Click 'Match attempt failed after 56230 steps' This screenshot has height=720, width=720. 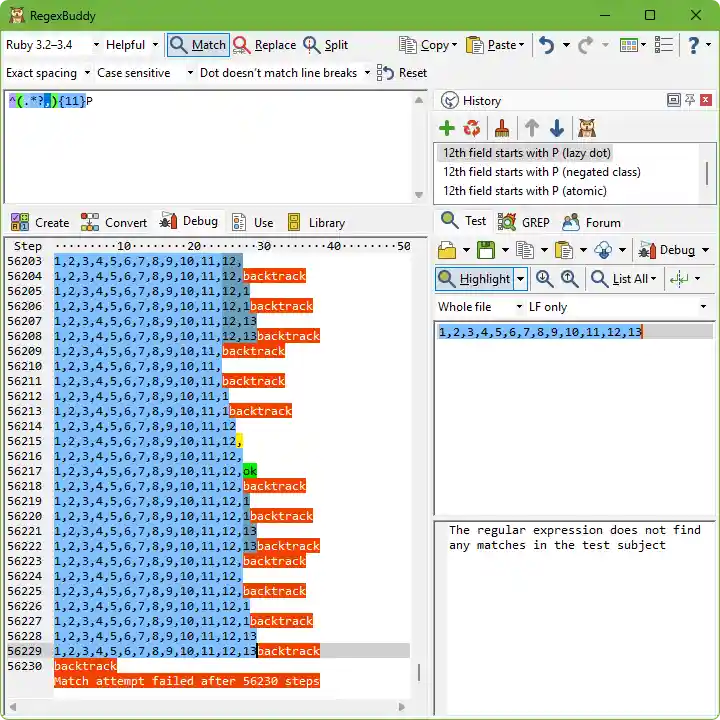187,681
